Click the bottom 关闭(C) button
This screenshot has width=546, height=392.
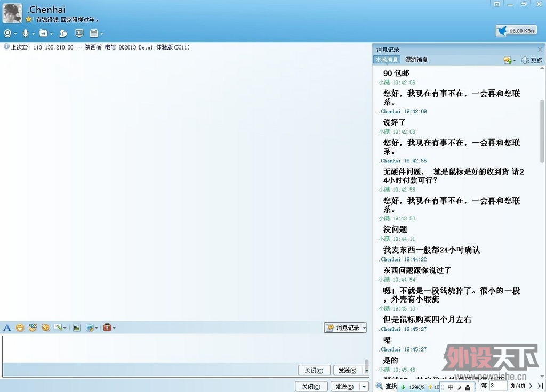click(x=311, y=387)
